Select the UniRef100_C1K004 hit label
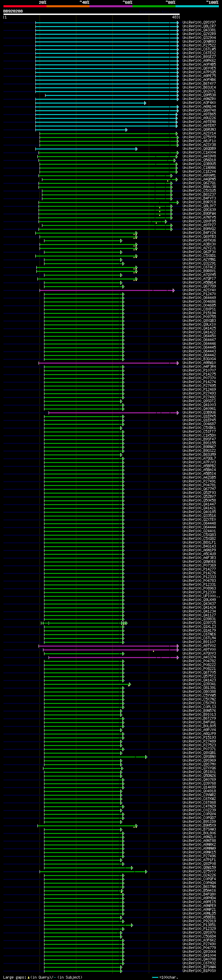The width and height of the screenshot is (222, 980). click(x=199, y=152)
